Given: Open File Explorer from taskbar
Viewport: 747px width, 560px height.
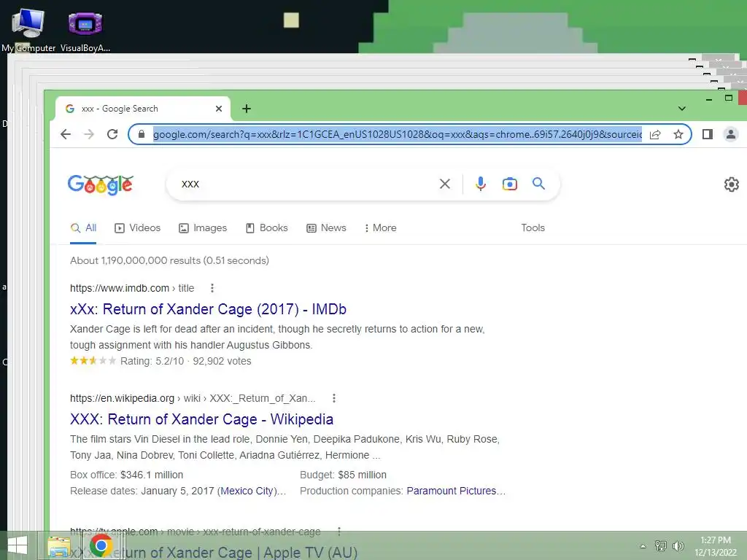Looking at the screenshot, I should point(59,545).
